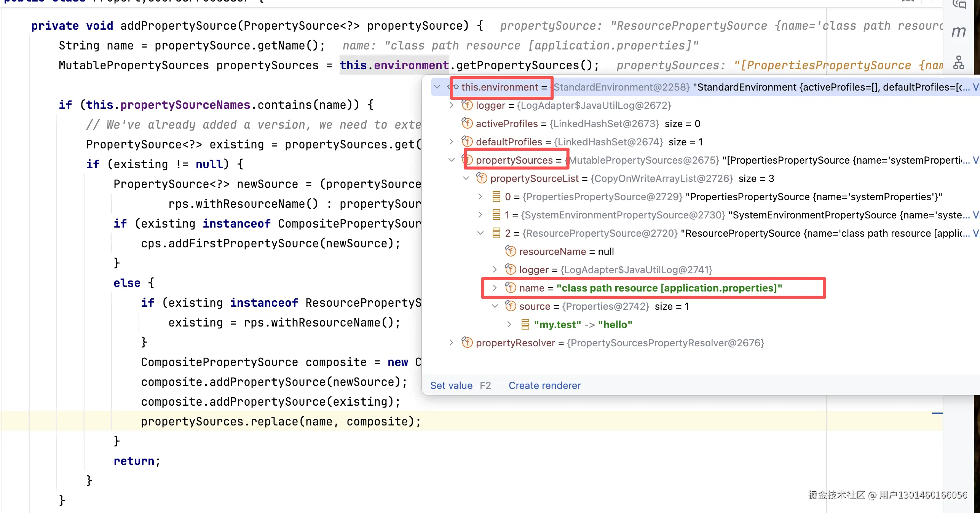
Task: Collapse the source Properties node
Action: 495,306
